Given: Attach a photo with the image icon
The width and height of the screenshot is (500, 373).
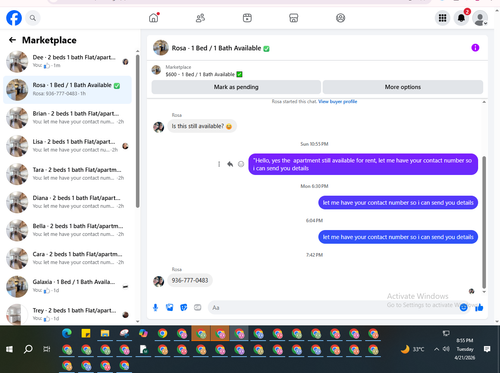Looking at the screenshot, I should click(169, 307).
